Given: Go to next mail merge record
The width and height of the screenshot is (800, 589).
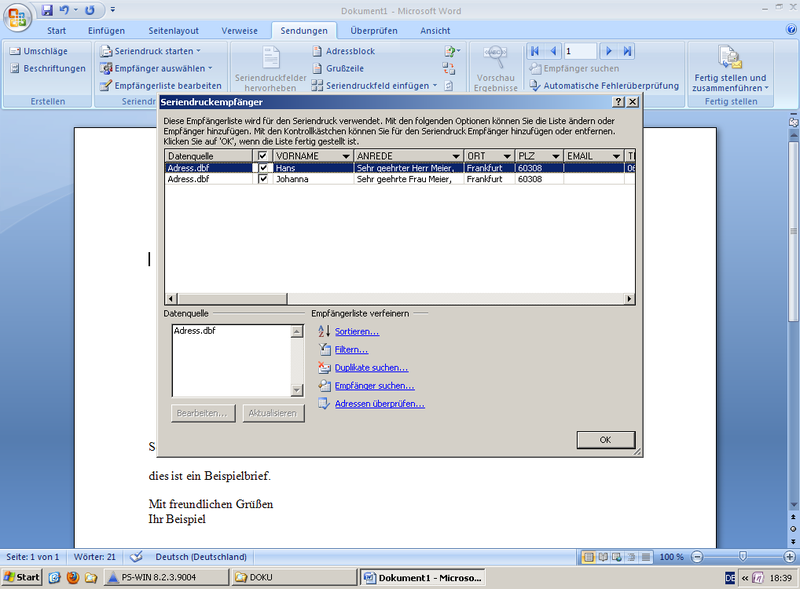Looking at the screenshot, I should click(608, 51).
